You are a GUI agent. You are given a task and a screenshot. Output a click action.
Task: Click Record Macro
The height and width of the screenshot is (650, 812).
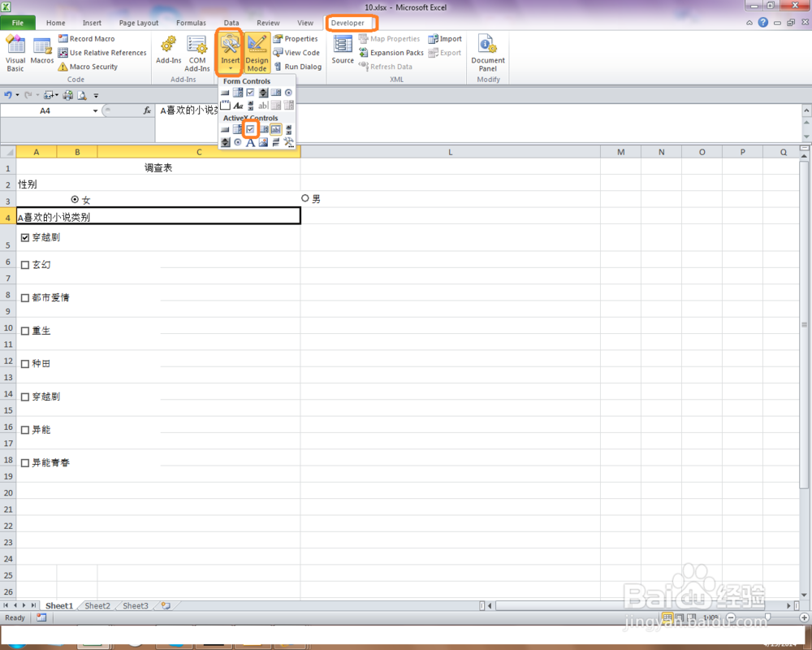tap(87, 39)
